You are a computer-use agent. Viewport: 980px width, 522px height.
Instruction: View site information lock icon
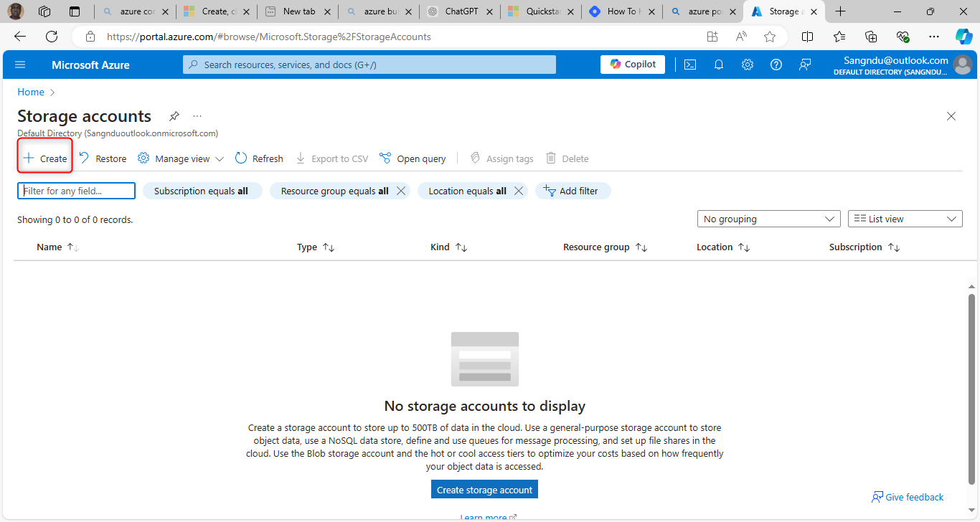[x=90, y=37]
